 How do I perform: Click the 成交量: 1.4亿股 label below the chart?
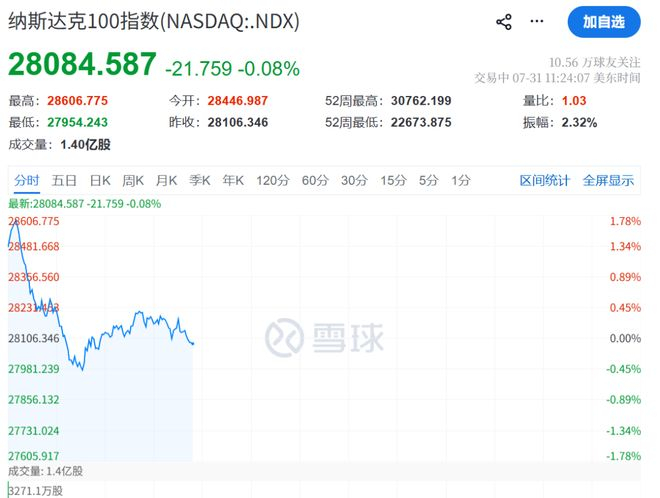click(45, 471)
